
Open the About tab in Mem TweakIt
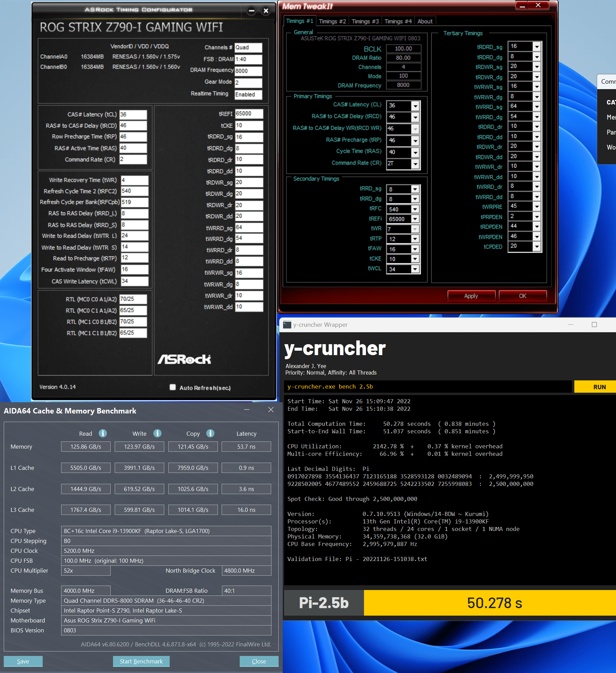coord(425,21)
